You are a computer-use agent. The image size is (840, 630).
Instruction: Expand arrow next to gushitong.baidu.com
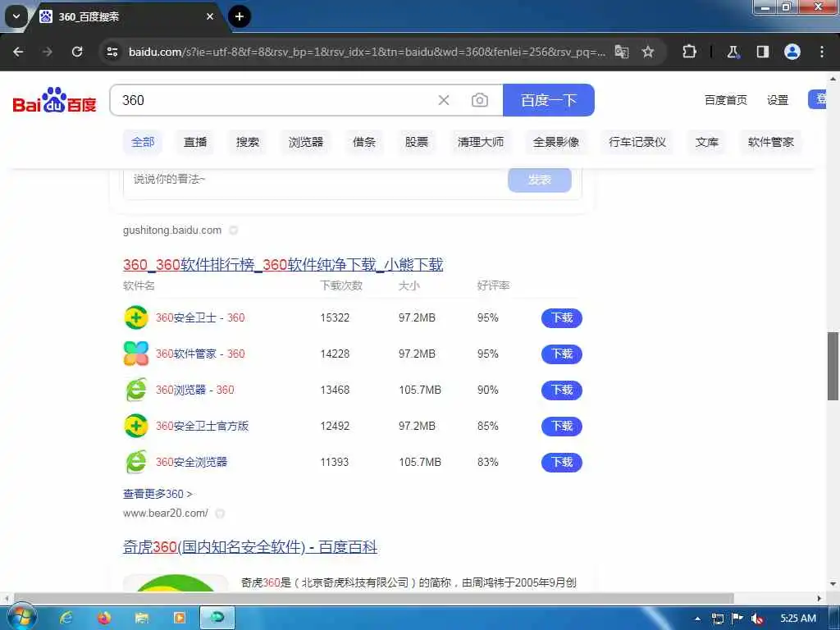pyautogui.click(x=234, y=231)
